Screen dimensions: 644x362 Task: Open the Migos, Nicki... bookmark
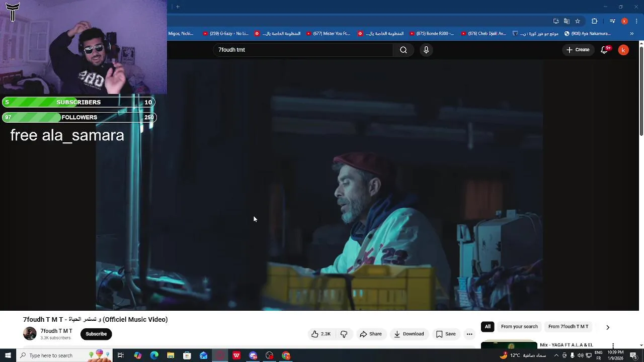point(181,34)
